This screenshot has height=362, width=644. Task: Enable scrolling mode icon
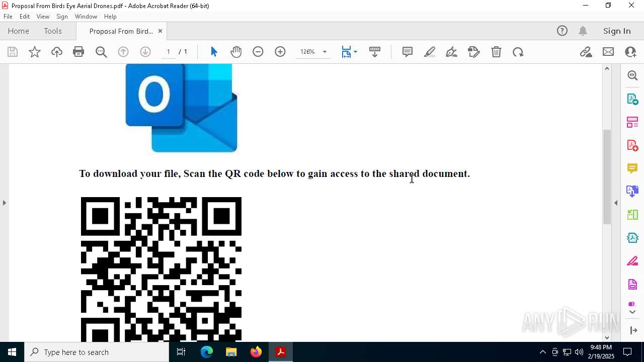[x=375, y=52]
